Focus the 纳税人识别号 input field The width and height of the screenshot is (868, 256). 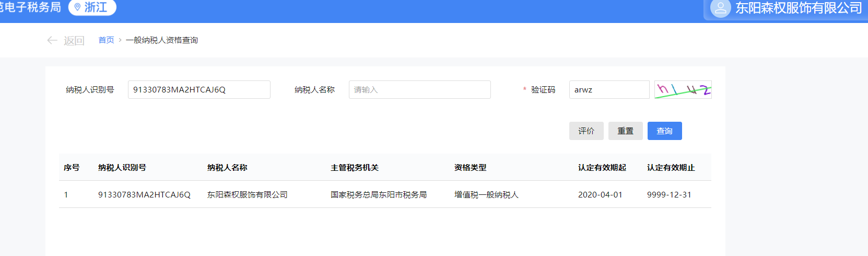(x=198, y=90)
